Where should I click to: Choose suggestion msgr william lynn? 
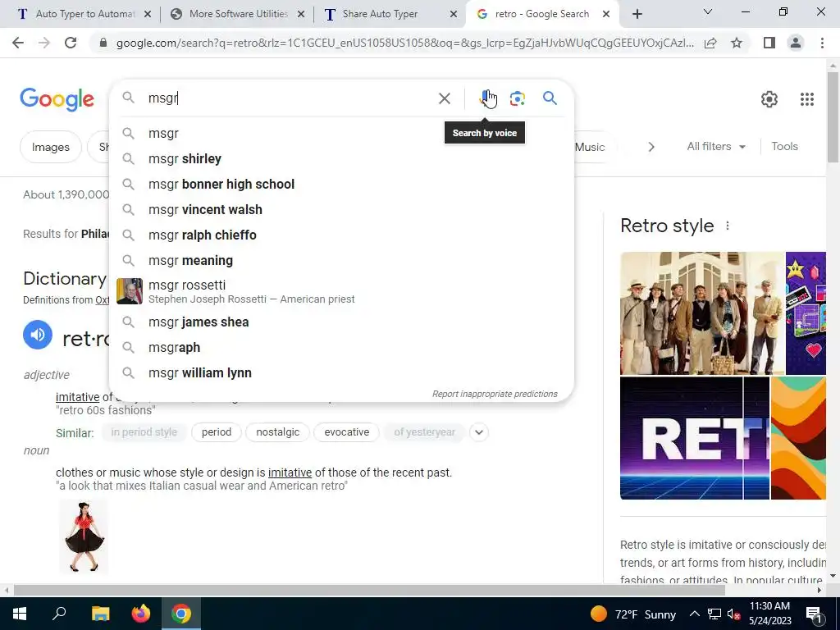pyautogui.click(x=341, y=373)
